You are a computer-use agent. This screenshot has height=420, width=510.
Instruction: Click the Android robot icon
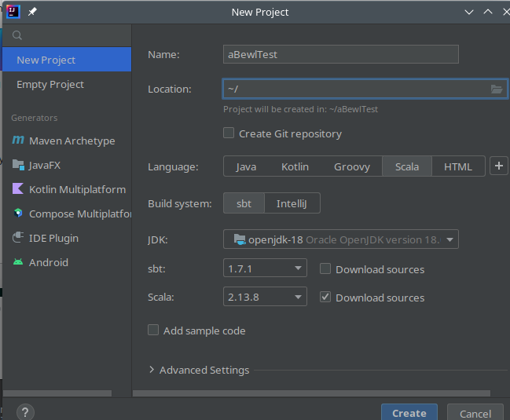18,261
